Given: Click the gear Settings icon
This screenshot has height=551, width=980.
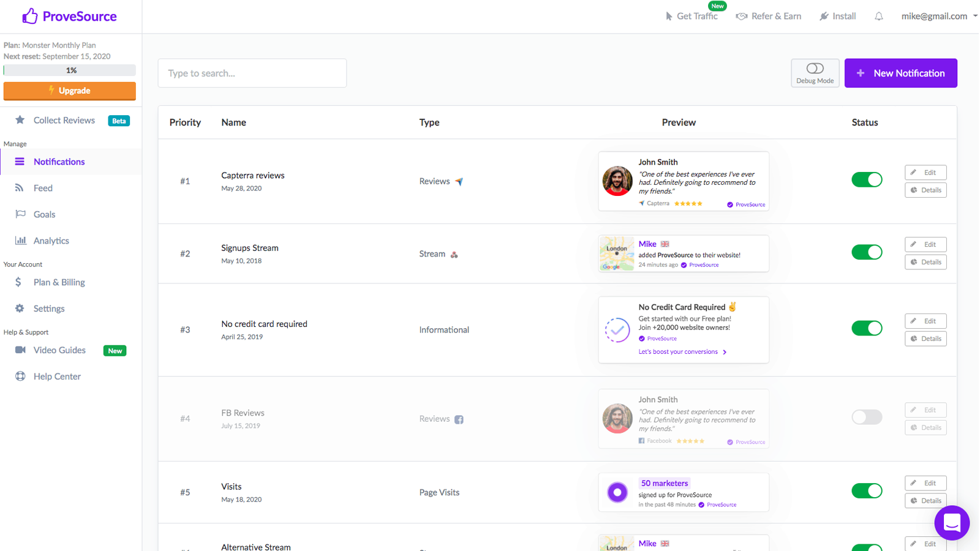Looking at the screenshot, I should tap(20, 309).
